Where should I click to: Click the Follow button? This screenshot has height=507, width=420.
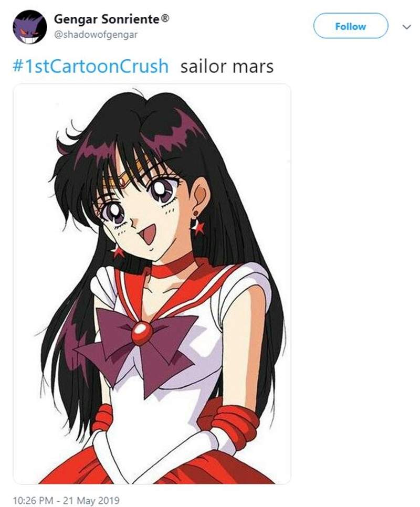click(351, 26)
